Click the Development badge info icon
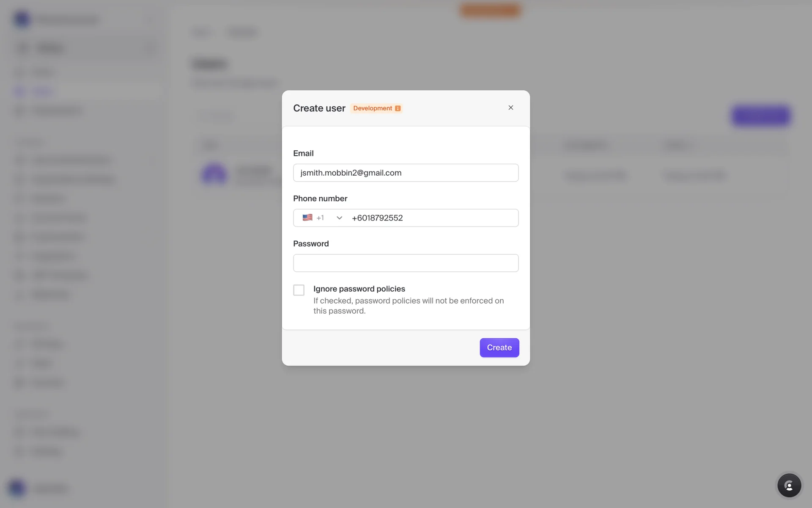The image size is (812, 508). [x=398, y=108]
